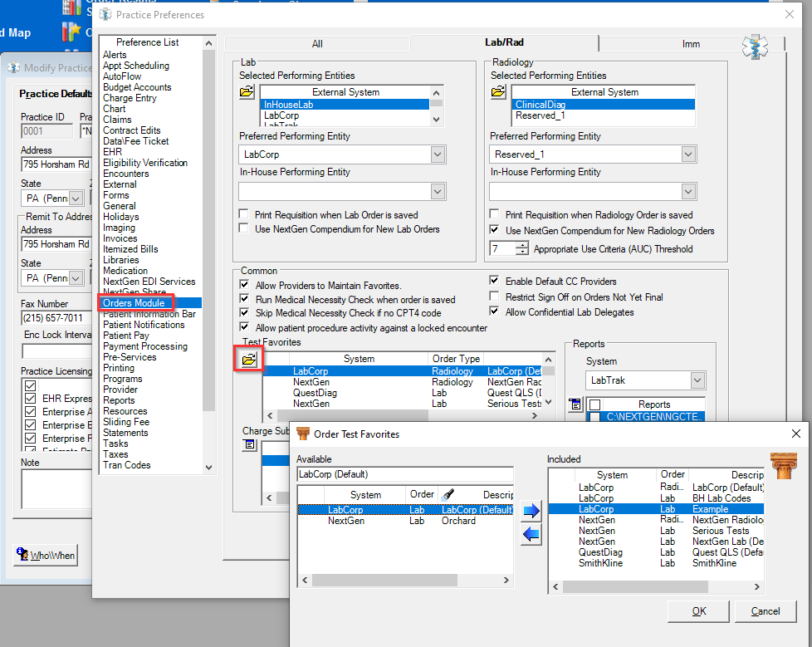The width and height of the screenshot is (812, 647).
Task: Toggle Enable Default CC Providers
Action: click(x=494, y=280)
